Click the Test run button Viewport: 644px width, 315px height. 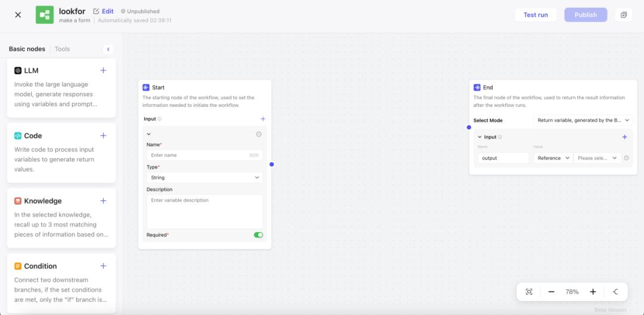[x=535, y=15]
